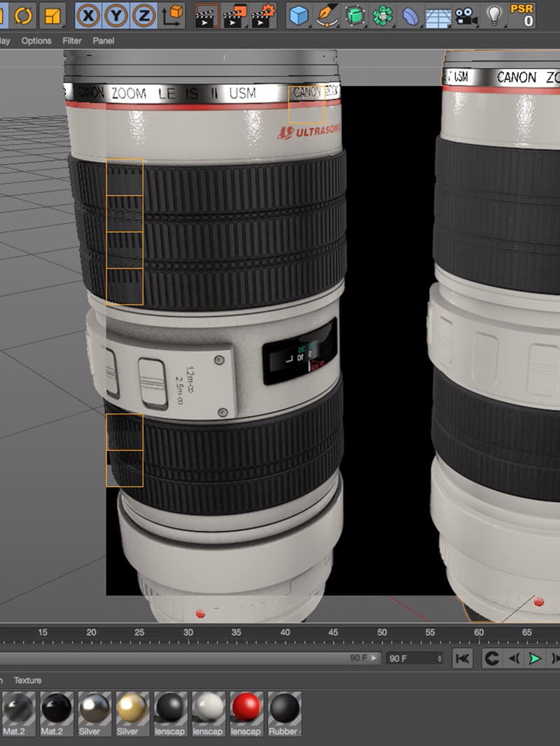This screenshot has height=746, width=560.
Task: Render to Picture Viewer
Action: [x=235, y=15]
